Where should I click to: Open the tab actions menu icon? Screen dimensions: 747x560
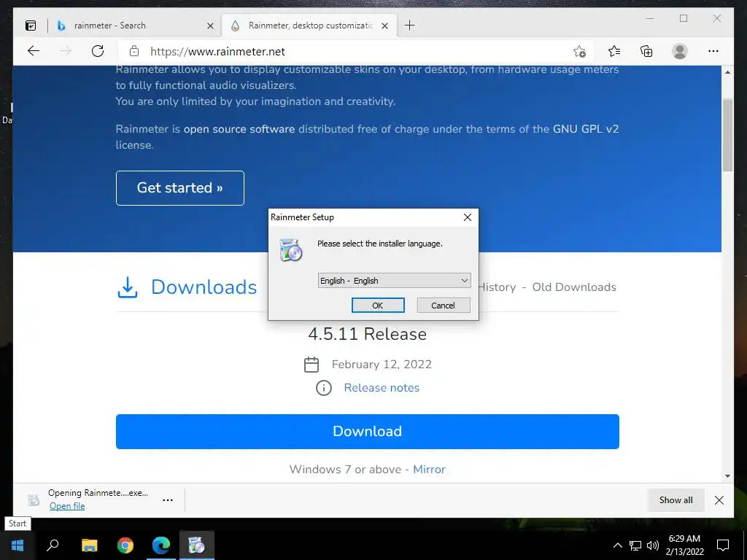click(x=31, y=26)
